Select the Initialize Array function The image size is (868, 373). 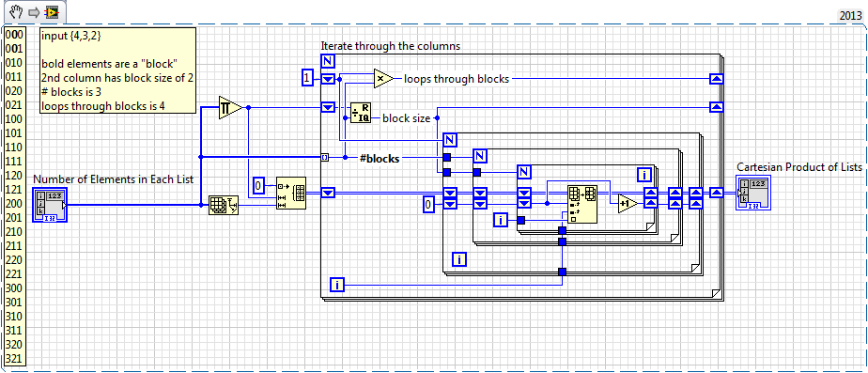tap(291, 194)
